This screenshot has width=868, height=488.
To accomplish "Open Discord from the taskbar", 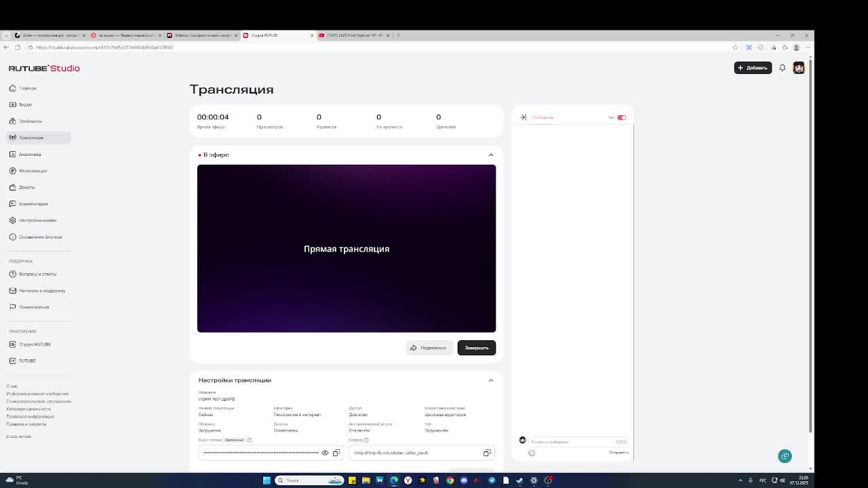I will click(464, 480).
